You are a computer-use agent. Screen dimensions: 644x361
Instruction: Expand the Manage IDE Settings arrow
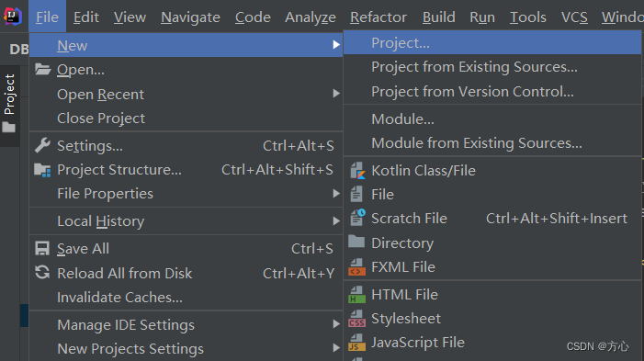pyautogui.click(x=336, y=324)
